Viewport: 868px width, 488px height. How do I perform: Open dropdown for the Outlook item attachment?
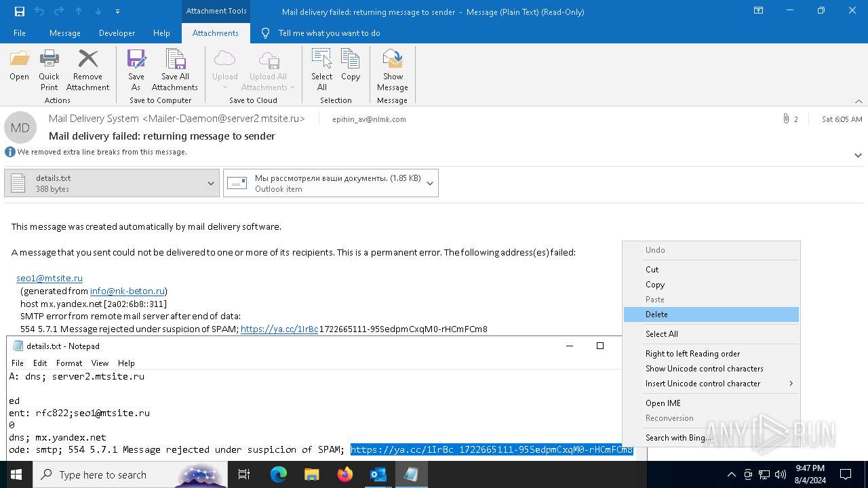tap(430, 183)
